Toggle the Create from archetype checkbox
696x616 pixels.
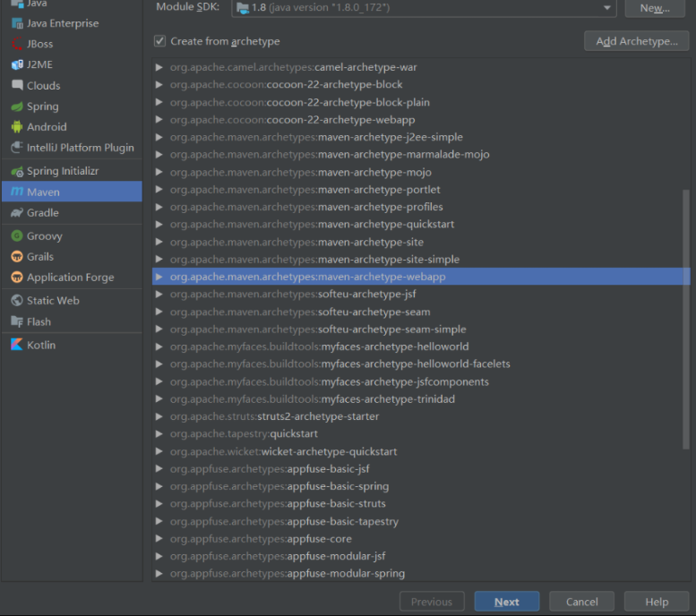159,41
